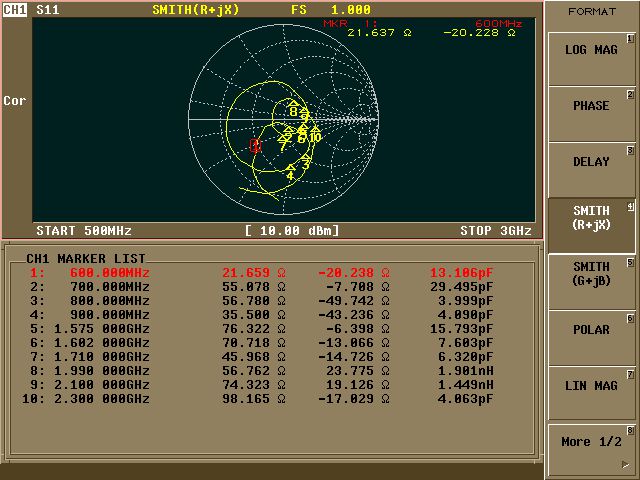
Task: Choose the LIN MAG softkey
Action: tap(591, 394)
